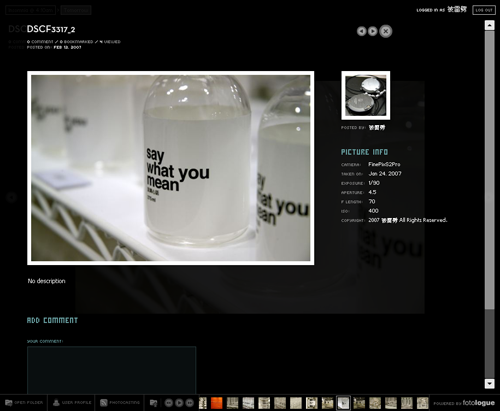This screenshot has height=411, width=500.
Task: Go to the previous photo arrow button
Action: coord(361,31)
